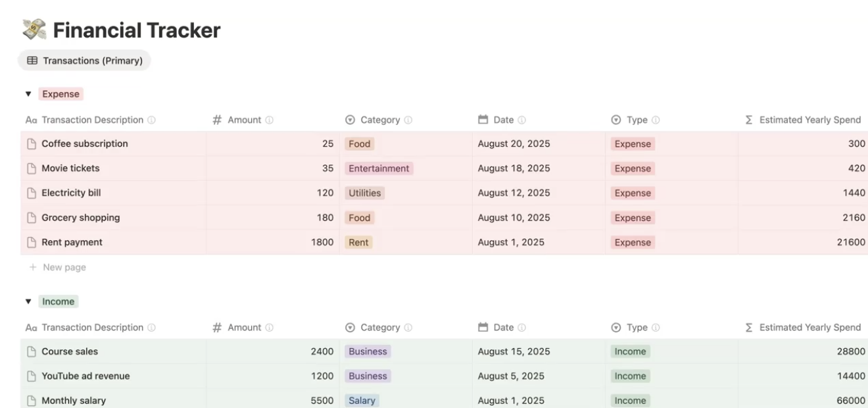This screenshot has width=868, height=408.
Task: Click the Entertainment category tag
Action: tap(379, 168)
